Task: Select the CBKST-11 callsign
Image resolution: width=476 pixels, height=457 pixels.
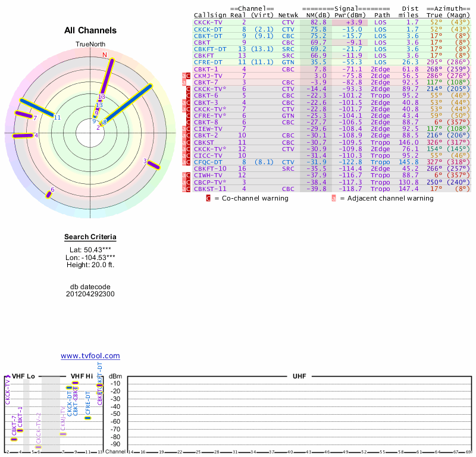Action: point(210,189)
